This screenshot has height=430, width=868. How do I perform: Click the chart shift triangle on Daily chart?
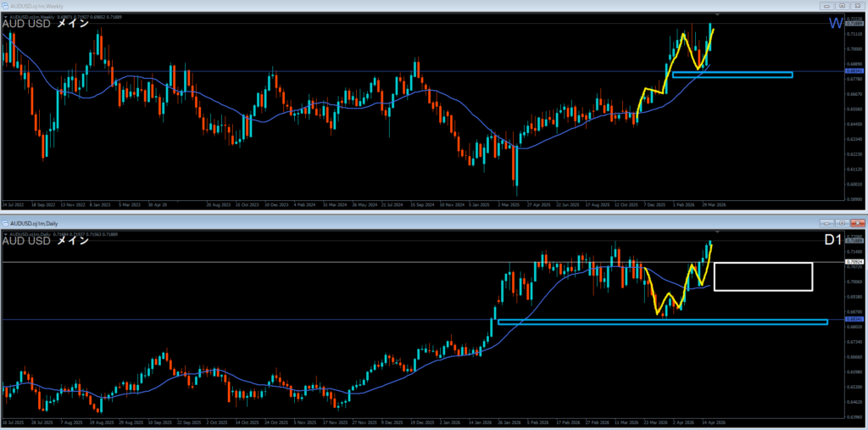(718, 232)
